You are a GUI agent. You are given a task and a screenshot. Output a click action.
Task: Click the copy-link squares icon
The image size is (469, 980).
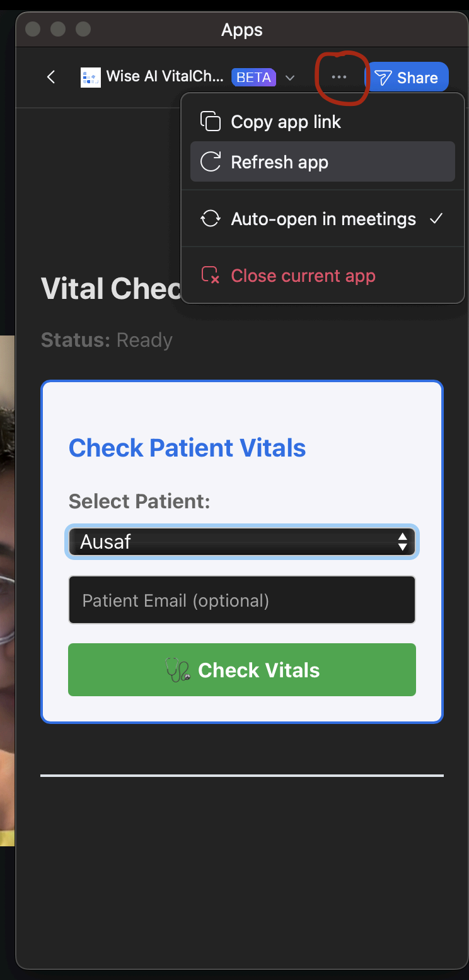pos(211,121)
